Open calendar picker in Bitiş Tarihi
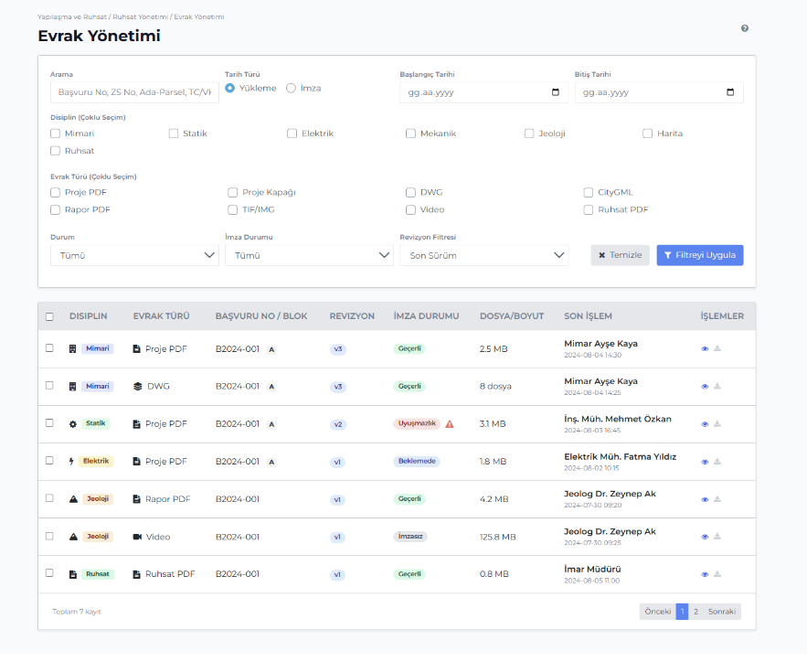The width and height of the screenshot is (807, 672). pos(730,92)
